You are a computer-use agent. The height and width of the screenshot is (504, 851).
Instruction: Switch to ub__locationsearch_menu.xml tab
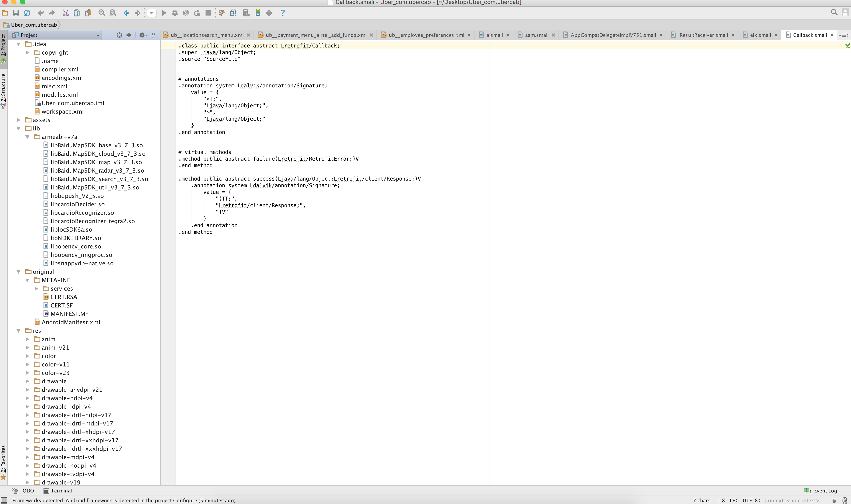coord(207,35)
